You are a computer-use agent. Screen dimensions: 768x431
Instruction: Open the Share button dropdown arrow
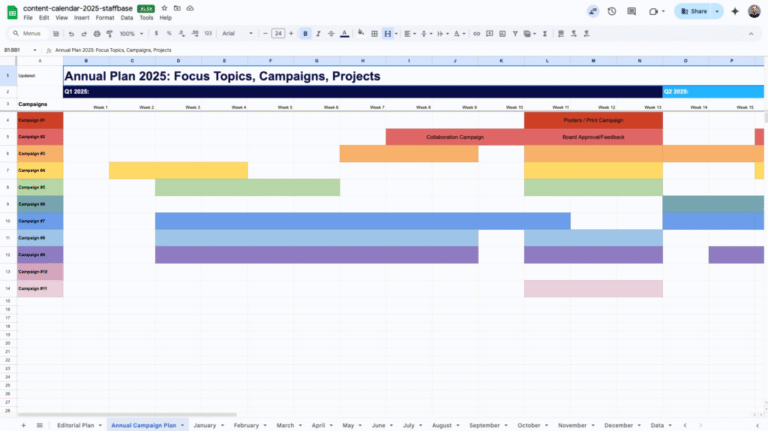pyautogui.click(x=717, y=11)
